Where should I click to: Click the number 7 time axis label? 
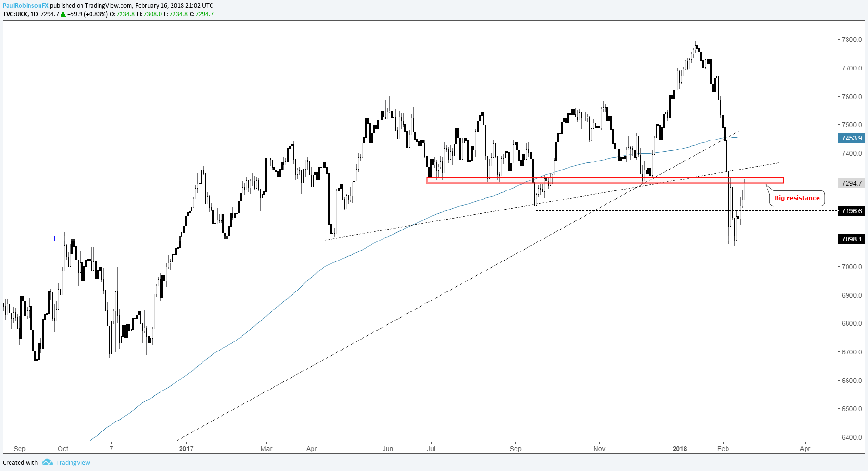tap(111, 449)
